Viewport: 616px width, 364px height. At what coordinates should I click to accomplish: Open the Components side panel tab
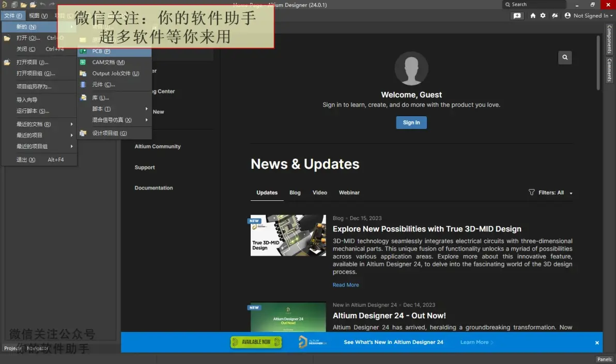[609, 39]
